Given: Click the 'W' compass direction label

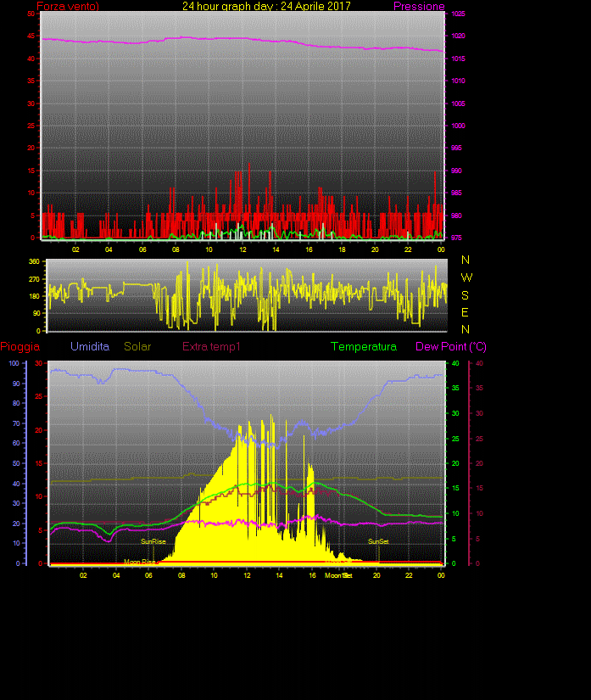Looking at the screenshot, I should coord(466,277).
